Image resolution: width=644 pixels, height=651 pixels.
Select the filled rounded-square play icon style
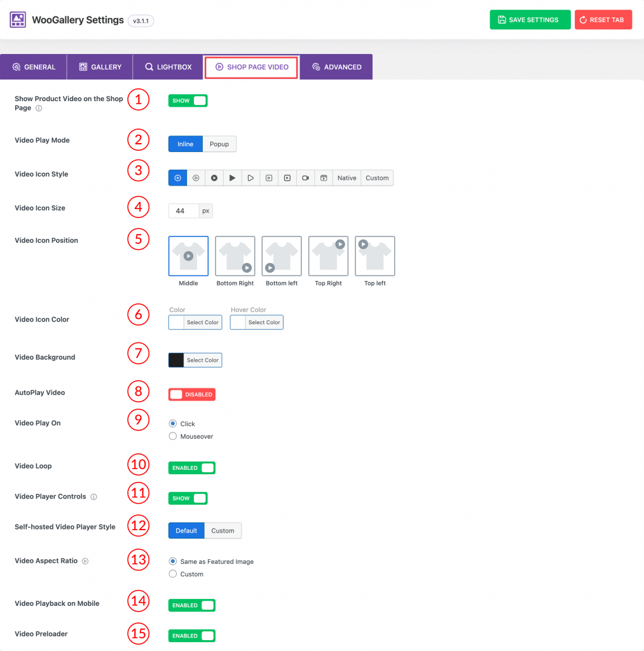287,178
